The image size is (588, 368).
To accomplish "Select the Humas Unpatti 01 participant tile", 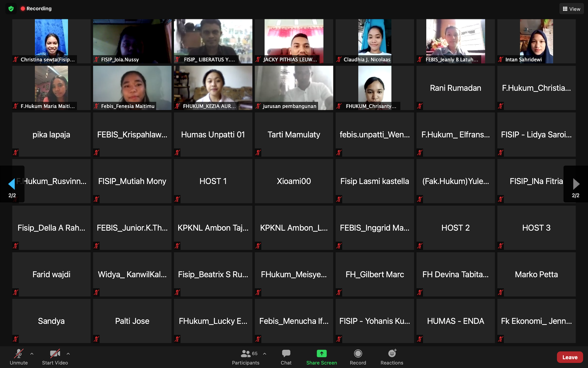I will [x=213, y=135].
